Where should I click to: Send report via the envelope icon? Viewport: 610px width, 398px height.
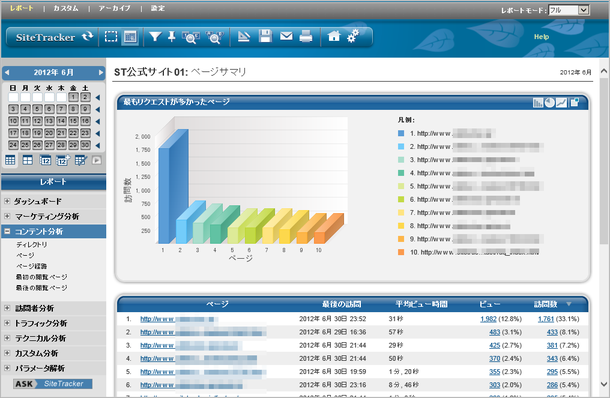point(286,36)
